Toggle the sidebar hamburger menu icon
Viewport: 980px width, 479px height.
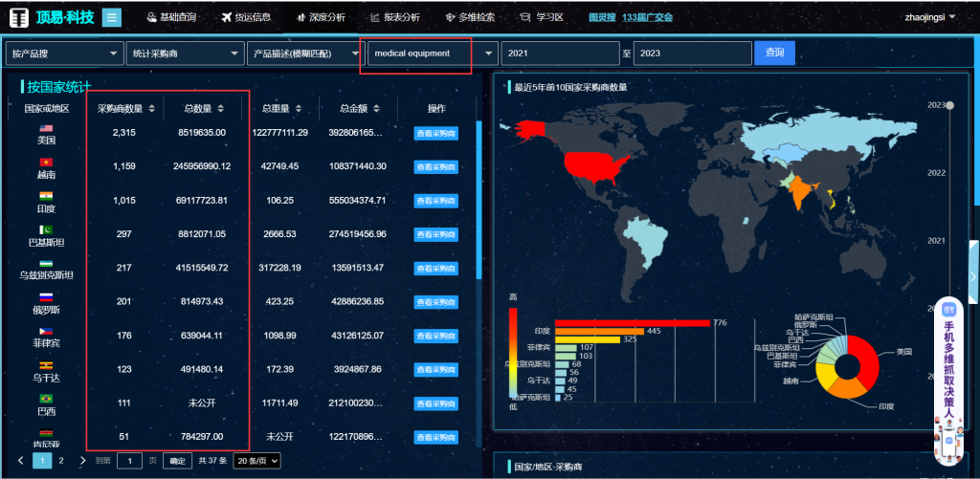[x=111, y=17]
